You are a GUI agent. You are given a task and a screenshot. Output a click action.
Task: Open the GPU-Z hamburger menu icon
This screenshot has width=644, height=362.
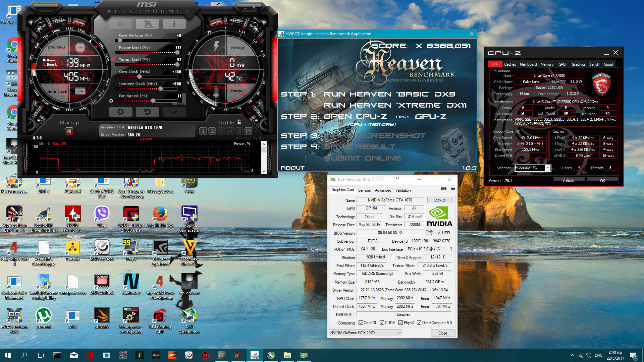(453, 189)
